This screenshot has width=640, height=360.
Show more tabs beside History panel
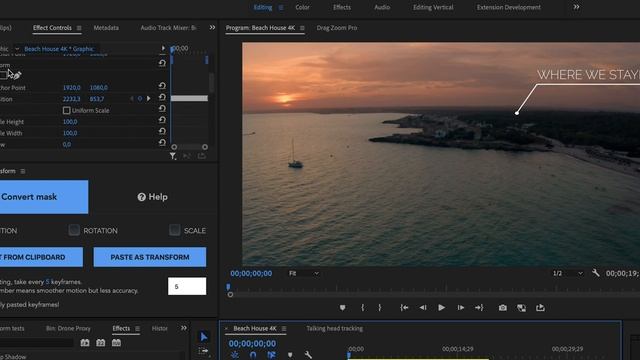pos(184,328)
